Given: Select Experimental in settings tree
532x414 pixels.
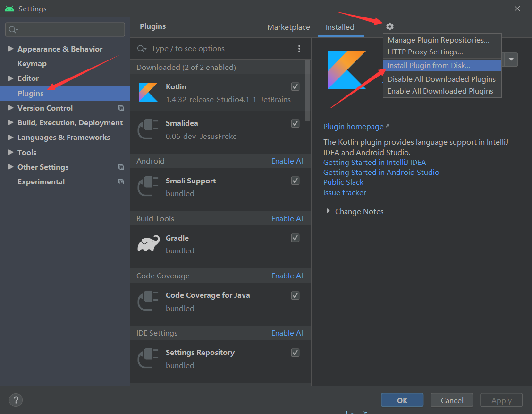Looking at the screenshot, I should (x=41, y=181).
